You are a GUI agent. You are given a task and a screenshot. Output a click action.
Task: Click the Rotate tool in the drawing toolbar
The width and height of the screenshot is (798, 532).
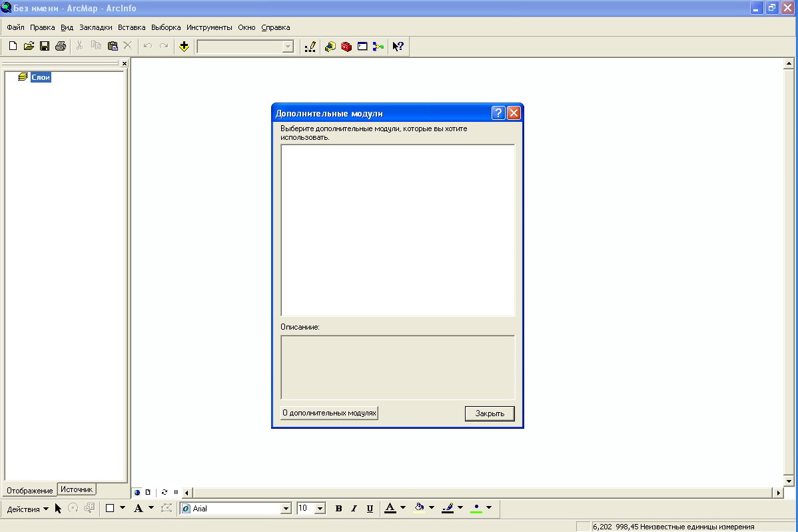[73, 508]
